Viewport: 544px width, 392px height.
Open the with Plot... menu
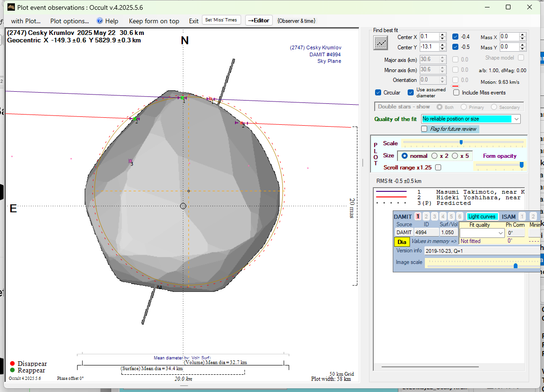coord(26,21)
